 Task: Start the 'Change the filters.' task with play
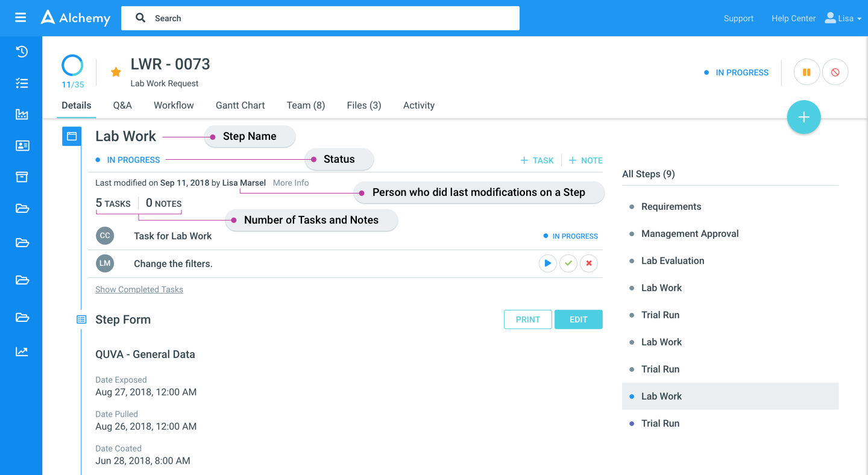[x=547, y=263]
